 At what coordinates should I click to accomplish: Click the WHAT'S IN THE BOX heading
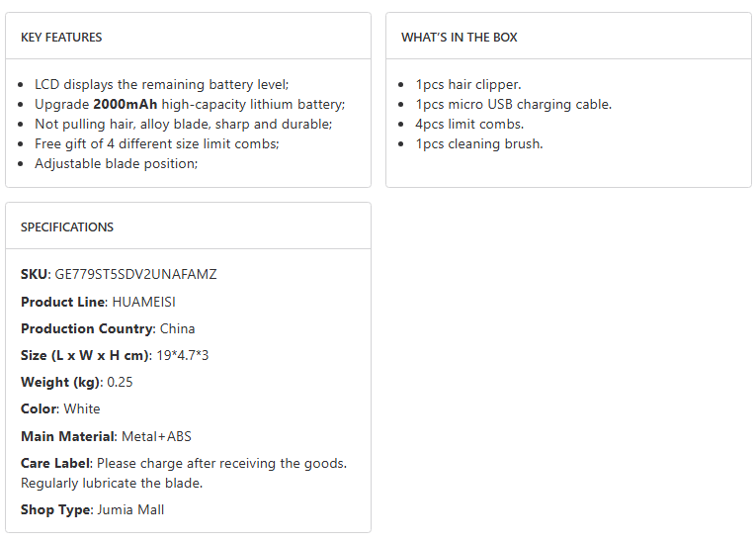[459, 38]
